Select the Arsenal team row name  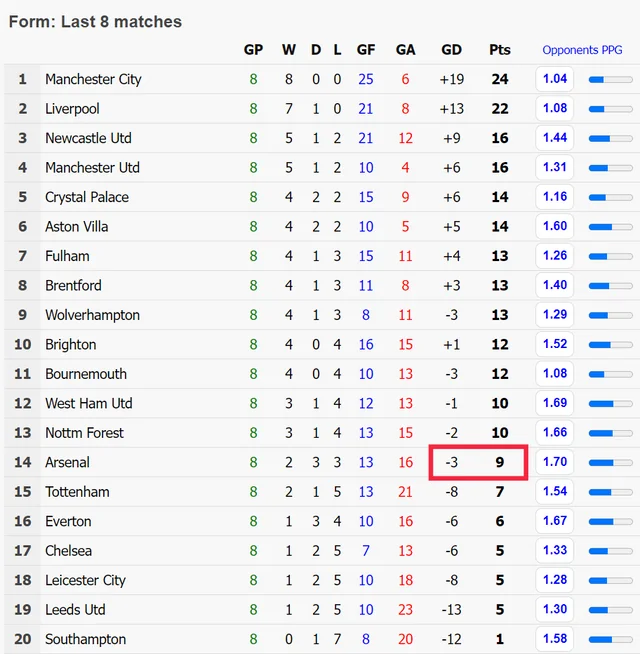(x=67, y=462)
